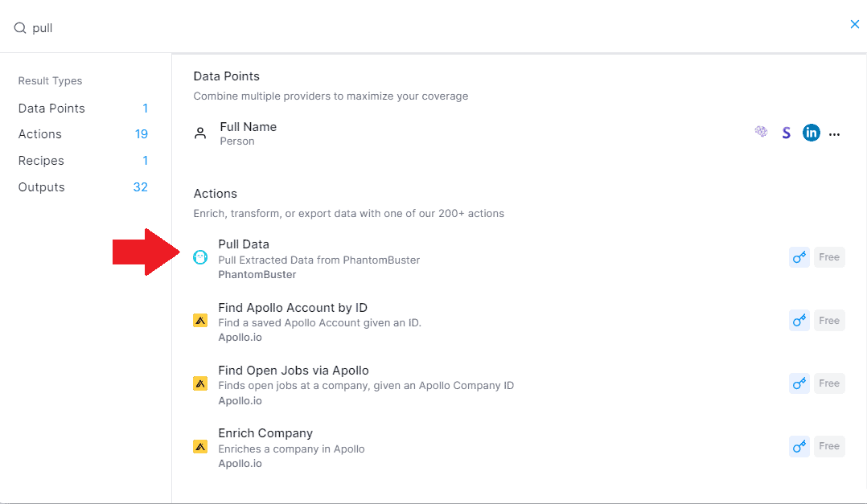867x504 pixels.
Task: Click the search field containing 'pull'
Action: [x=431, y=28]
